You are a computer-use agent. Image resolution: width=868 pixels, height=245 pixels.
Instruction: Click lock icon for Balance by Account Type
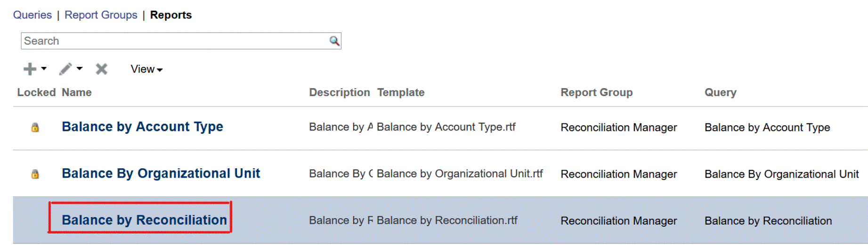35,127
